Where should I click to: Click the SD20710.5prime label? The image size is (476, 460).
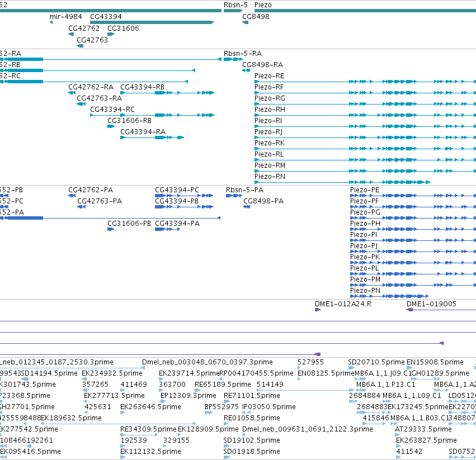[x=376, y=362]
